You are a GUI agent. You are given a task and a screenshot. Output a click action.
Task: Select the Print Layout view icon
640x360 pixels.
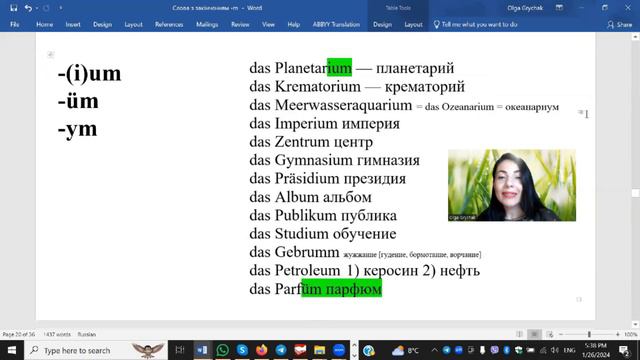click(x=534, y=334)
